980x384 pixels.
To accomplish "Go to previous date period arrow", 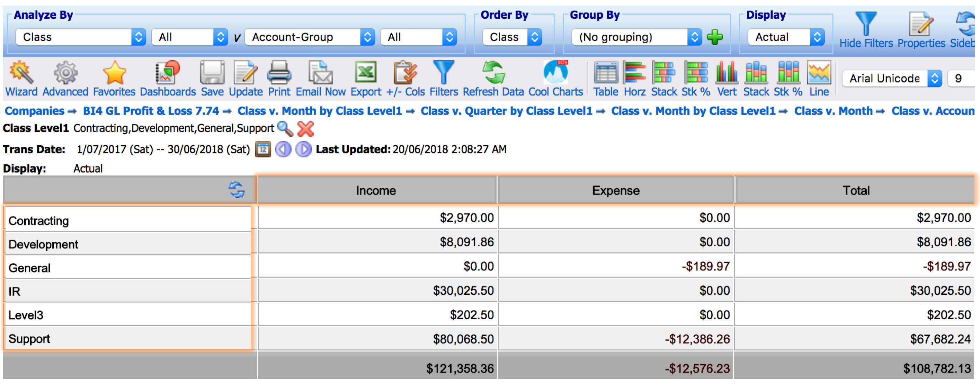I will coord(283,149).
